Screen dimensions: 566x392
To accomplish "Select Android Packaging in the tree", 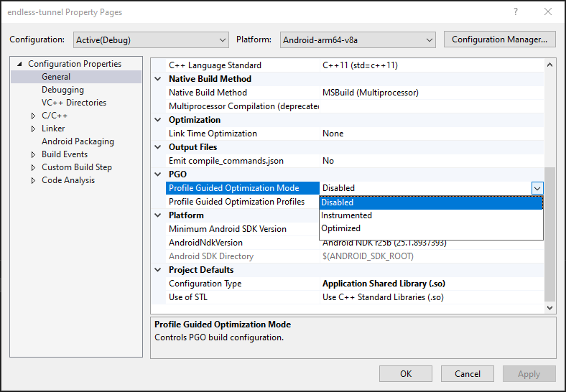I will coord(78,141).
